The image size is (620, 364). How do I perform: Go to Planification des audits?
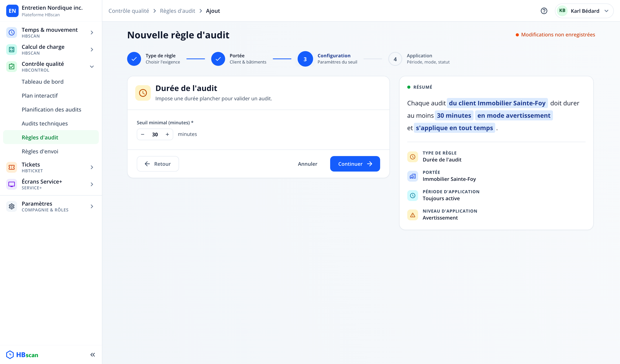(51, 109)
